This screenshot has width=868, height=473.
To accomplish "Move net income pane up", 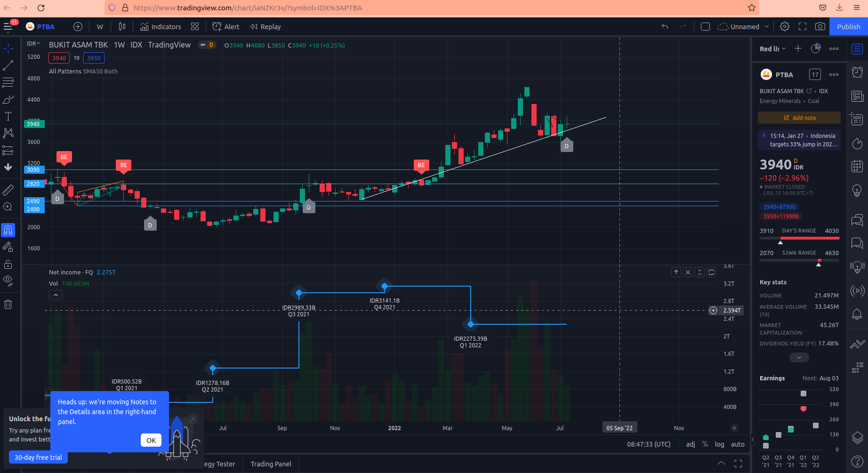I will (x=676, y=272).
